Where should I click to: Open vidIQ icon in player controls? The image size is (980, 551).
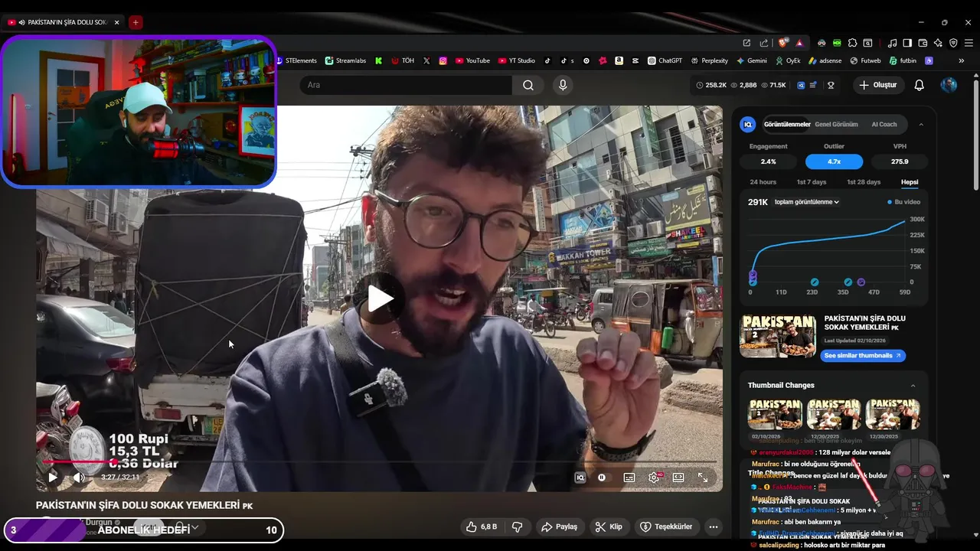[580, 478]
